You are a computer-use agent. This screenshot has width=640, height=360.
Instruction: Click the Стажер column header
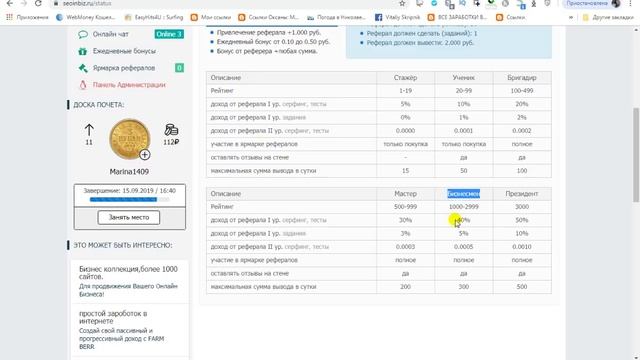tap(405, 78)
